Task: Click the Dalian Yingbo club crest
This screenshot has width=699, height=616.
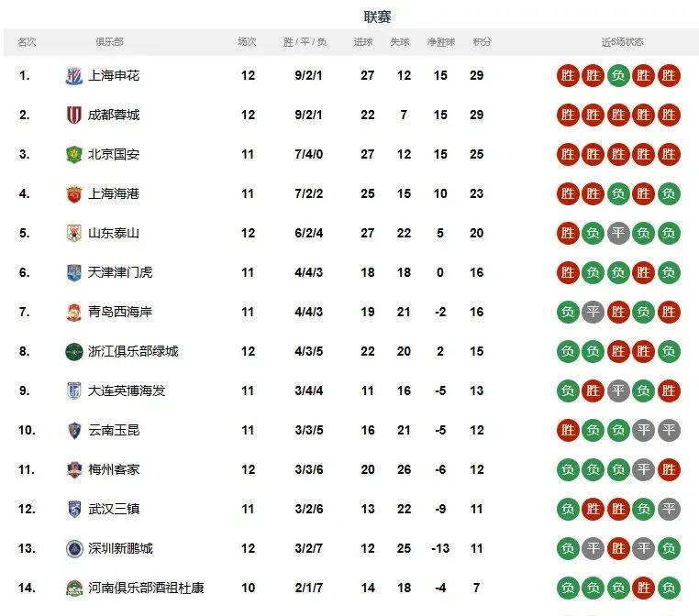Action: tap(74, 391)
